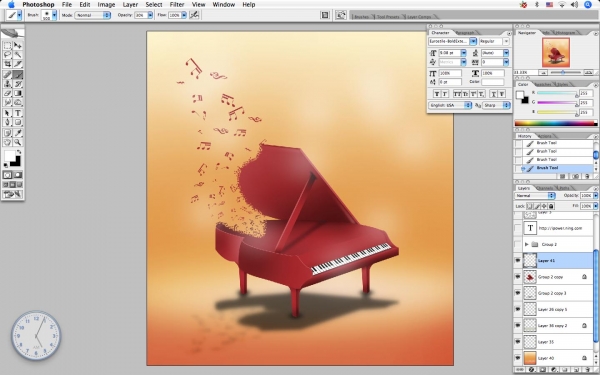This screenshot has width=600, height=375.
Task: Toggle Layer 35 visibility eye
Action: pyautogui.click(x=518, y=342)
